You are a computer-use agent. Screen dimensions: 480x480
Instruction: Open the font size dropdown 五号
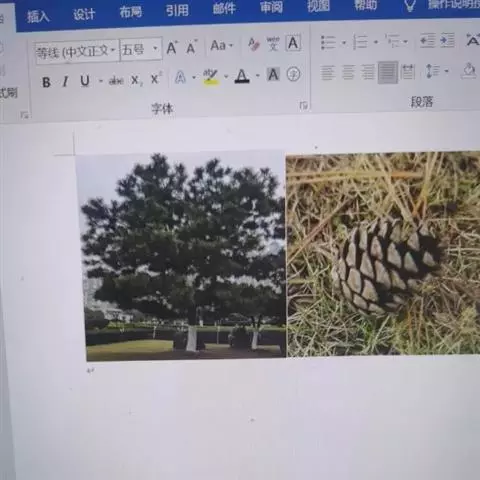pyautogui.click(x=141, y=50)
